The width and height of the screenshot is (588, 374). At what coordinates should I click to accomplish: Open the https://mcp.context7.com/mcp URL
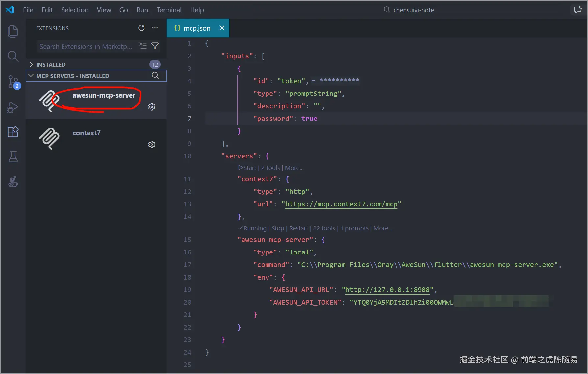pos(341,204)
